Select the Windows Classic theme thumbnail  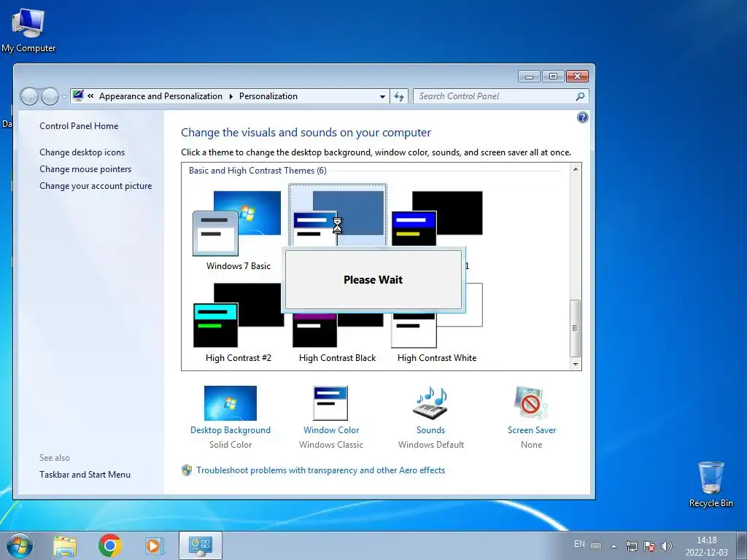click(x=338, y=215)
